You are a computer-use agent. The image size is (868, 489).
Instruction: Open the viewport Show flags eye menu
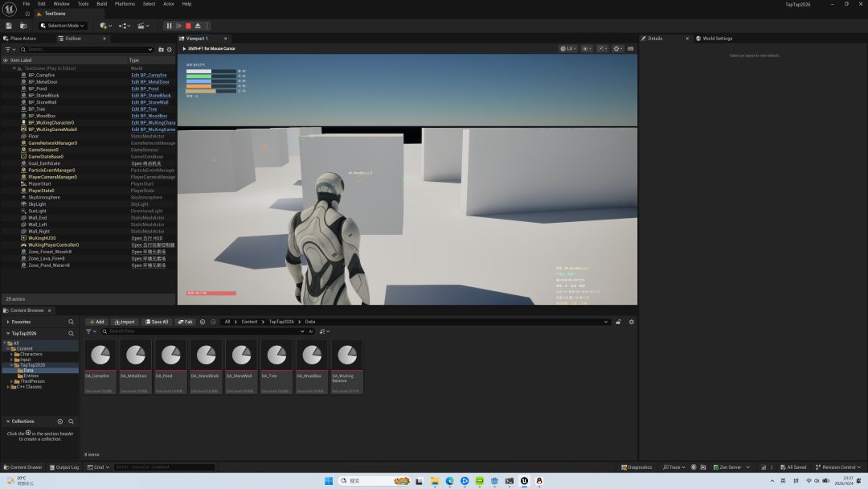(587, 49)
